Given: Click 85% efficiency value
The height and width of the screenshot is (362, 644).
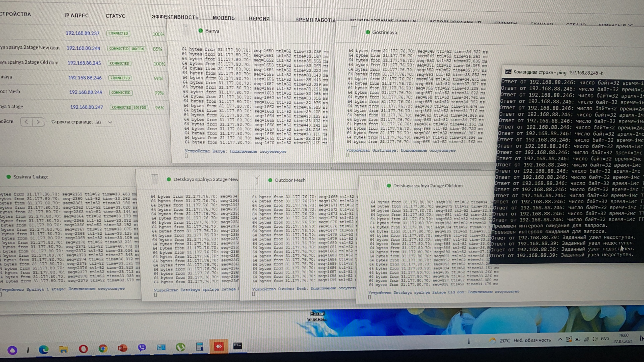Looking at the screenshot, I should 157,49.
